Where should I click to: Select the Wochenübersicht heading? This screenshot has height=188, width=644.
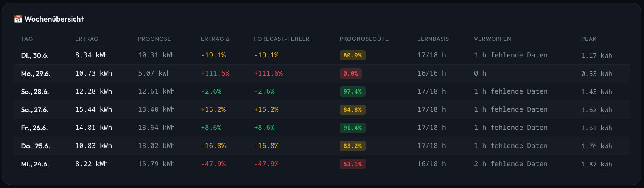pos(54,19)
